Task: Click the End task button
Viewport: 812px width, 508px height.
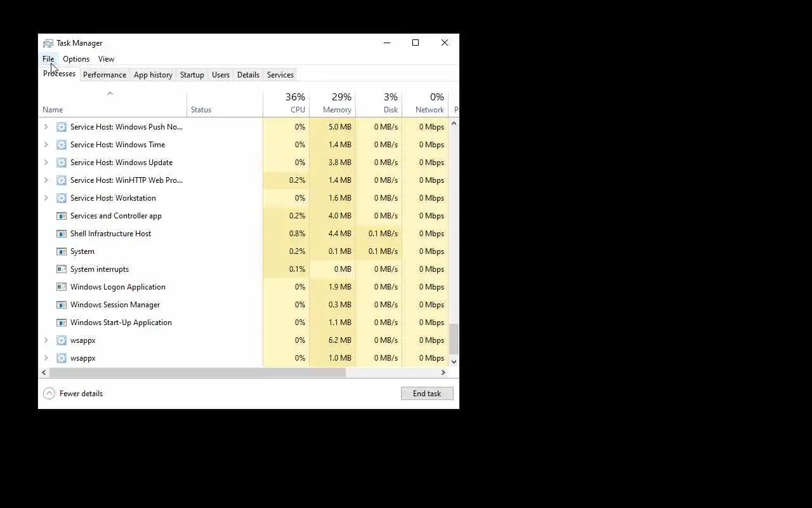Action: pyautogui.click(x=427, y=394)
